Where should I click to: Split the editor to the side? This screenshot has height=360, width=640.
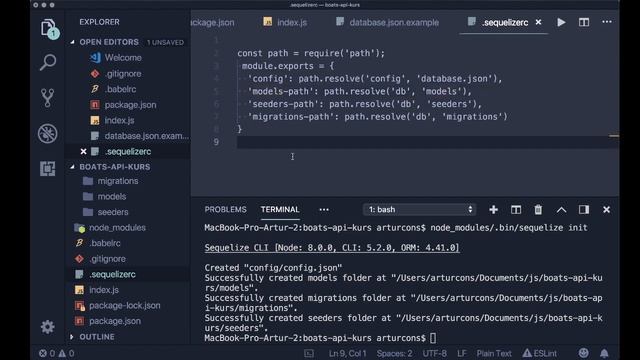tap(584, 22)
